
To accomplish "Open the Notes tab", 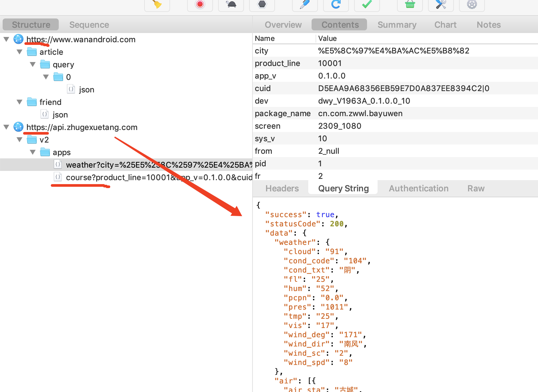I will 488,25.
